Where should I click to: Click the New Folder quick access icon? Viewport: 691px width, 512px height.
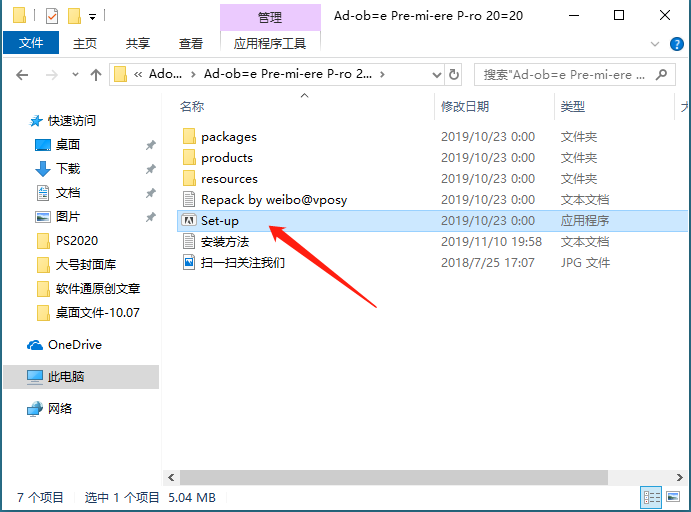coord(74,16)
